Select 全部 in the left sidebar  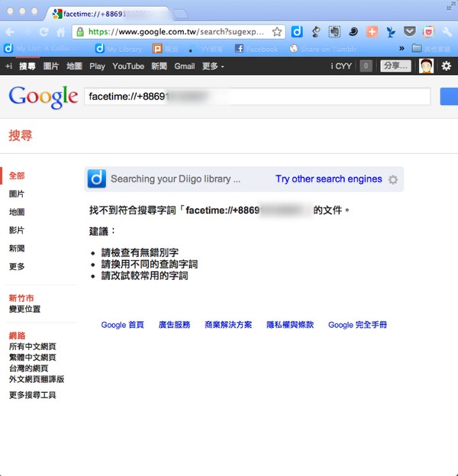pos(17,175)
